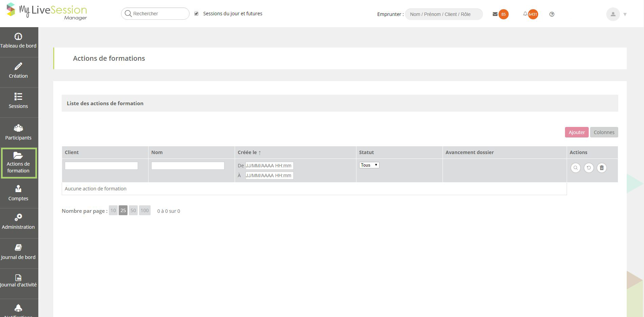Run the filter search magnifier

(x=575, y=168)
